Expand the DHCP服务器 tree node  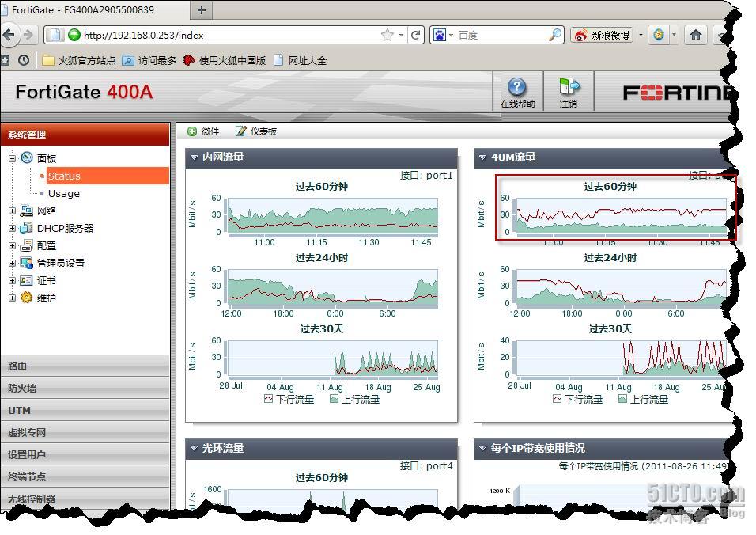(12, 228)
